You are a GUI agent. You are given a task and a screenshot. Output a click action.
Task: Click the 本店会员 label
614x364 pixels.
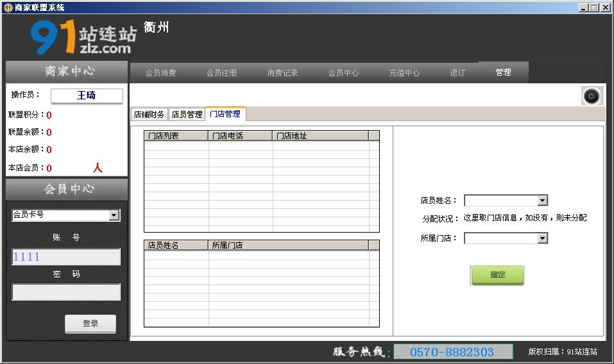pyautogui.click(x=26, y=168)
